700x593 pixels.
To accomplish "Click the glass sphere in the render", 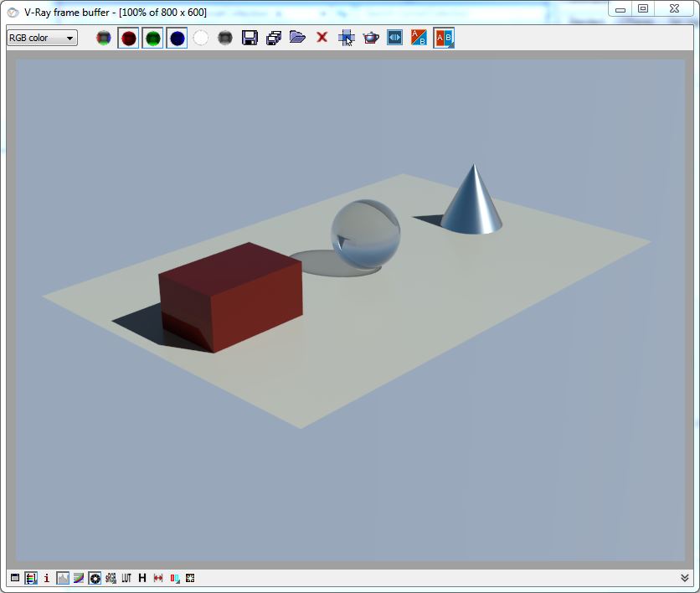I will (x=365, y=234).
